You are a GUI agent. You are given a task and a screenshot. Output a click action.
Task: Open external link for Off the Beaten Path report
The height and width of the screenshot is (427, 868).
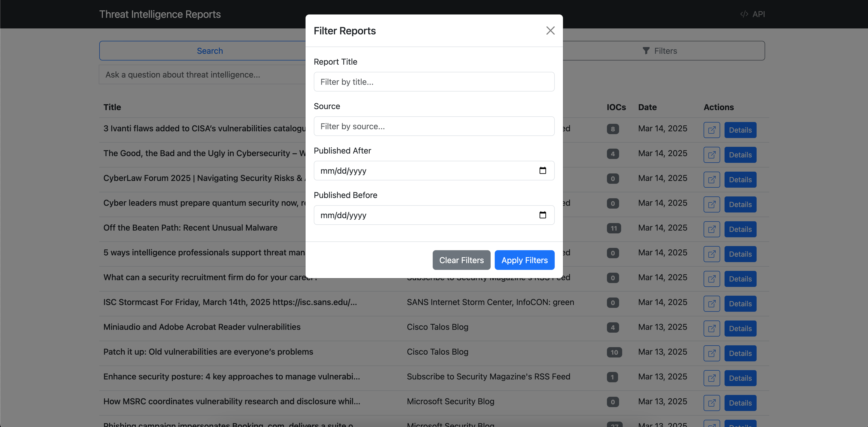click(711, 229)
